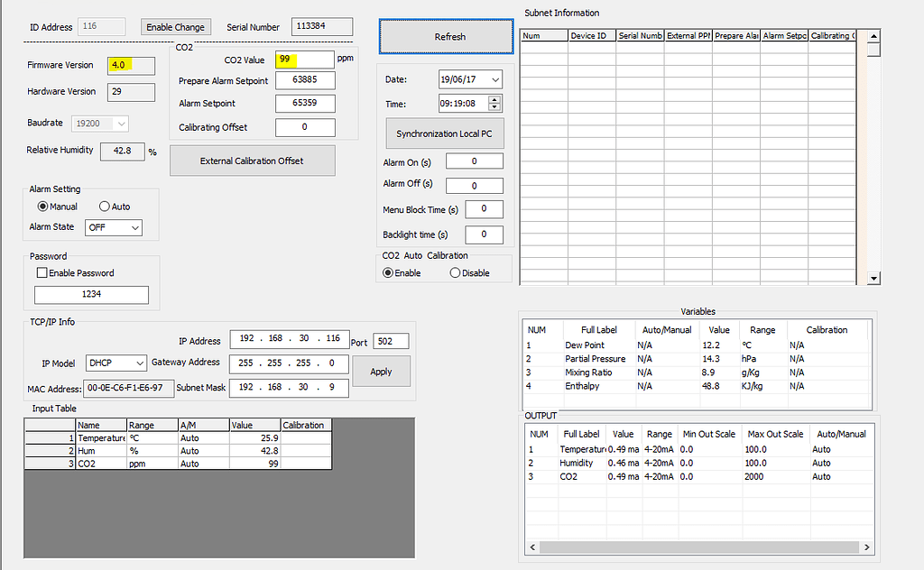This screenshot has width=924, height=570.
Task: Click the Refresh button
Action: pyautogui.click(x=445, y=36)
